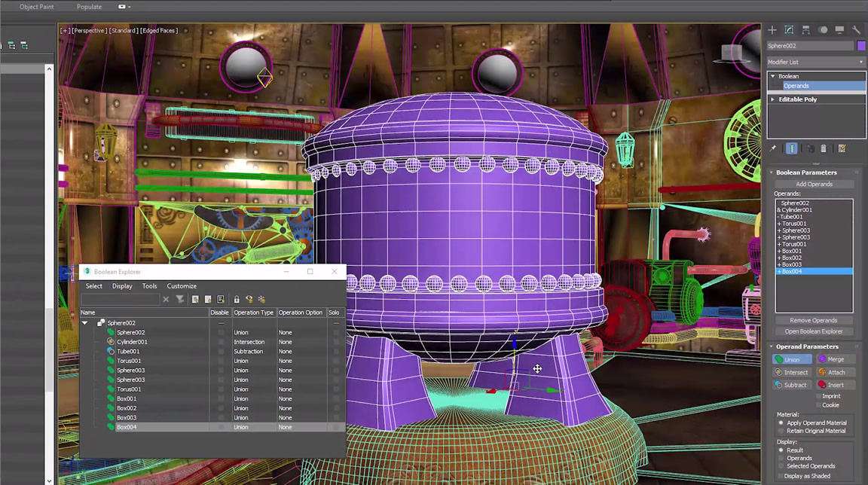Click second sheet icon in Boolean Explorer toolbar

208,299
